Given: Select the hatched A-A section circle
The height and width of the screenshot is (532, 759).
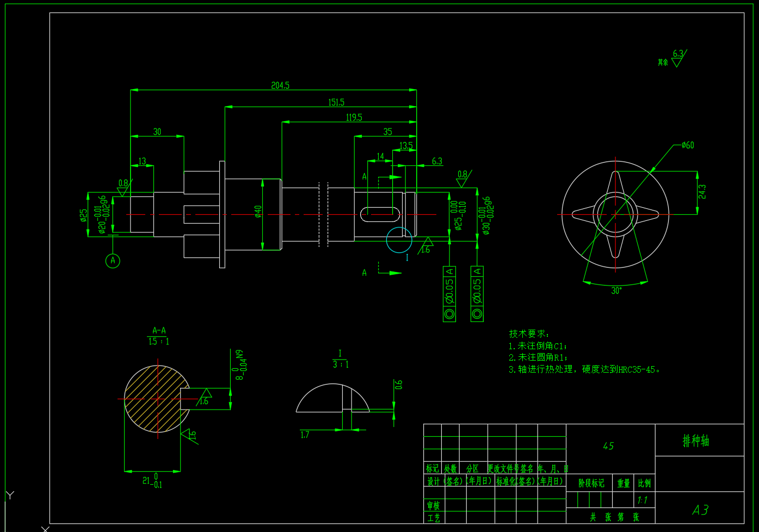Looking at the screenshot, I should (157, 399).
